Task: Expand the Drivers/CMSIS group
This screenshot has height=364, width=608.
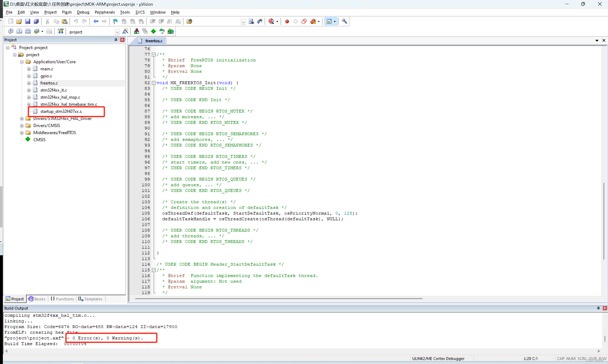Action: click(x=22, y=125)
